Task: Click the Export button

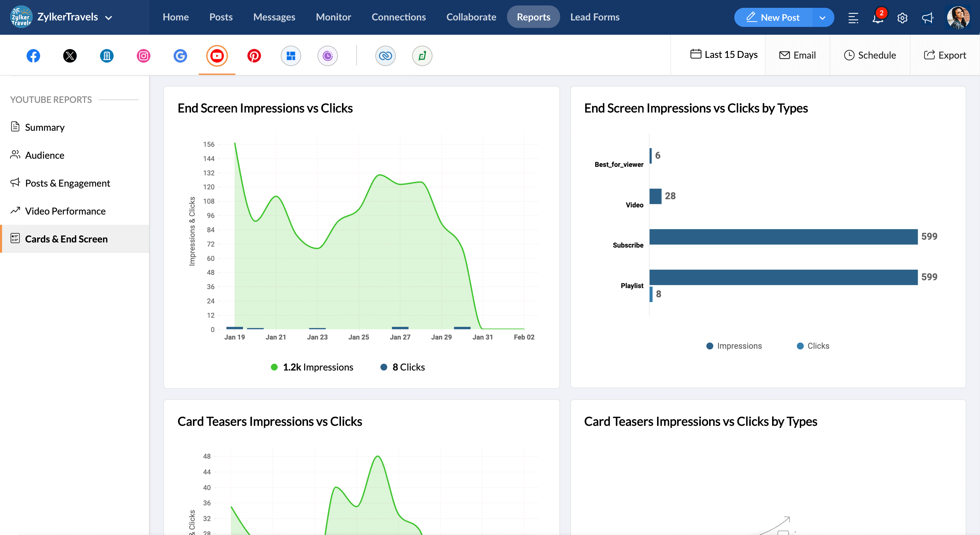Action: pos(945,55)
